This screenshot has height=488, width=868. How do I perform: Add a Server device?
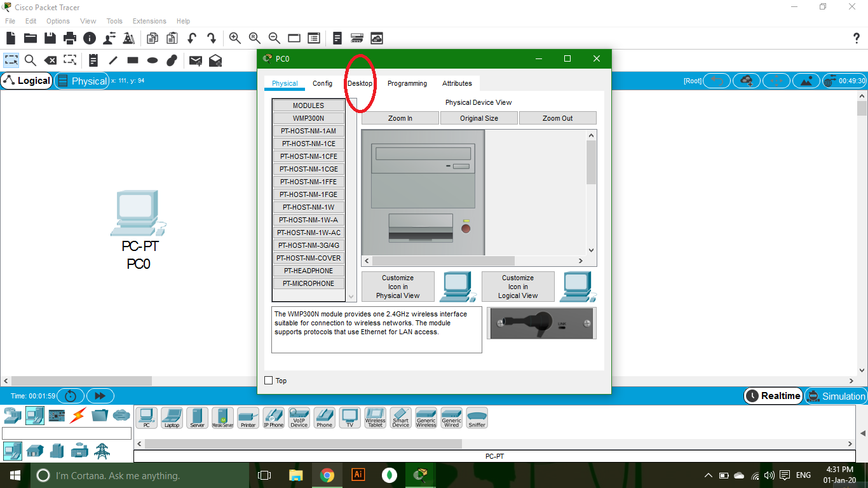point(197,418)
